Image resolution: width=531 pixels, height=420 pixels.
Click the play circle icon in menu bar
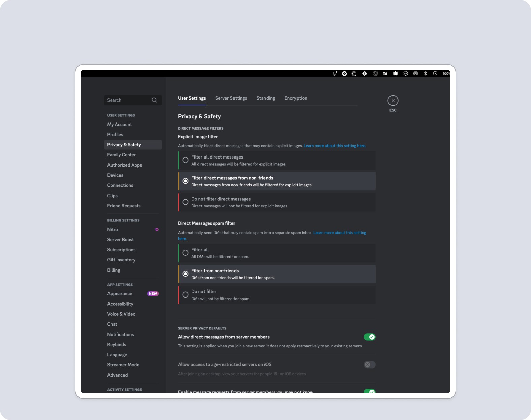click(x=435, y=73)
